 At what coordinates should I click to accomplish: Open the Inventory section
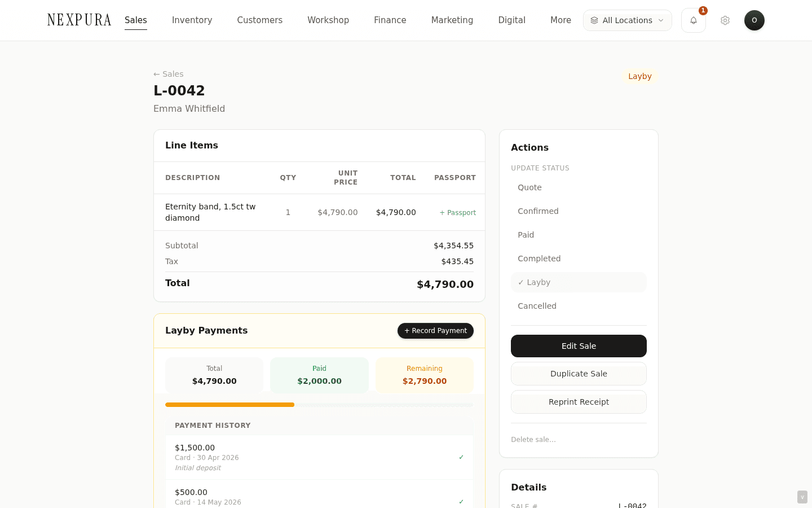pyautogui.click(x=192, y=20)
